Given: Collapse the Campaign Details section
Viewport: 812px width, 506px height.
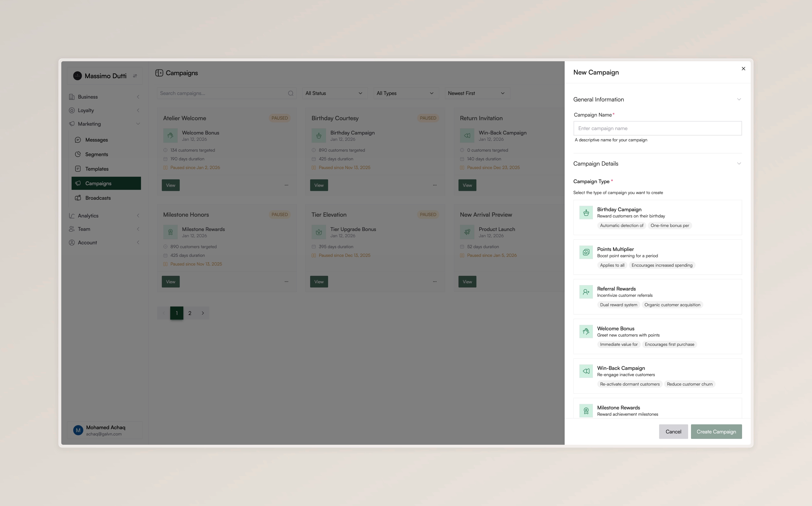Looking at the screenshot, I should [739, 164].
